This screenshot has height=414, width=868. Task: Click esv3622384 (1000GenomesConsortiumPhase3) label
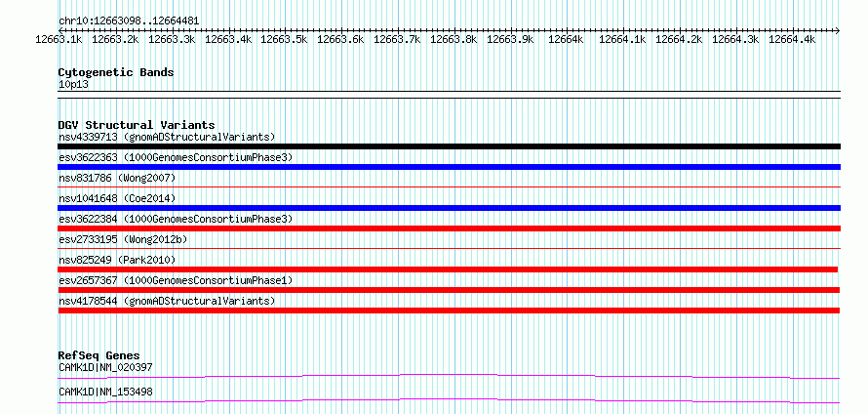[175, 219]
